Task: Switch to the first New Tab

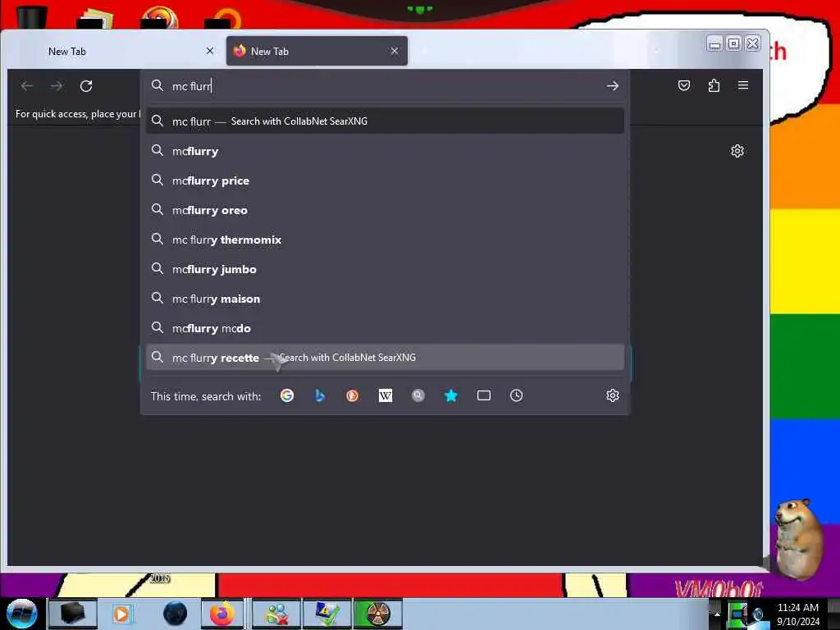Action: point(117,51)
